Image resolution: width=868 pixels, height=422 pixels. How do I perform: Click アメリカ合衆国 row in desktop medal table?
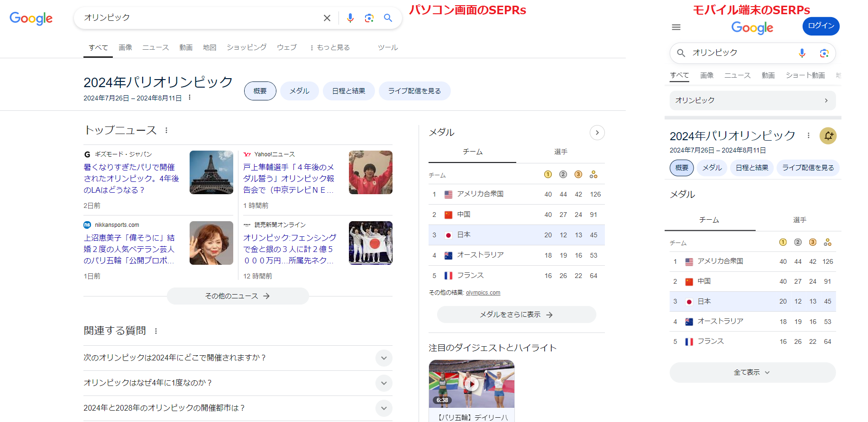[517, 194]
